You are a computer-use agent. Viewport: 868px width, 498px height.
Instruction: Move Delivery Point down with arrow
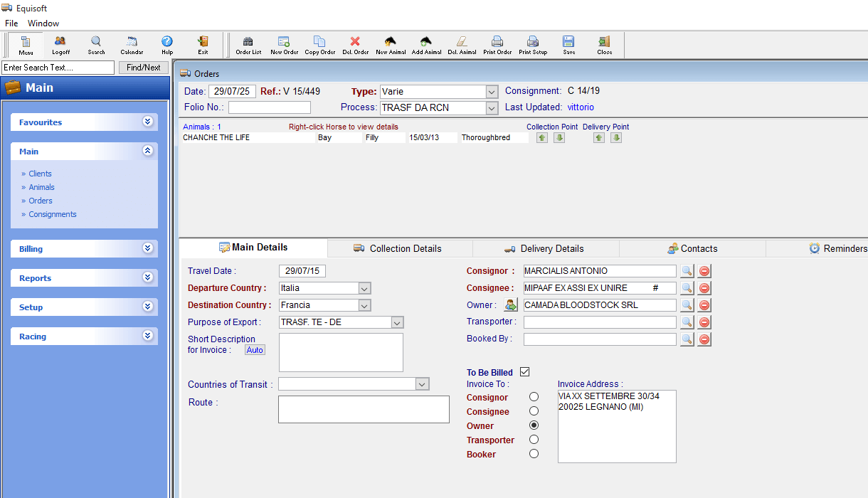click(616, 138)
